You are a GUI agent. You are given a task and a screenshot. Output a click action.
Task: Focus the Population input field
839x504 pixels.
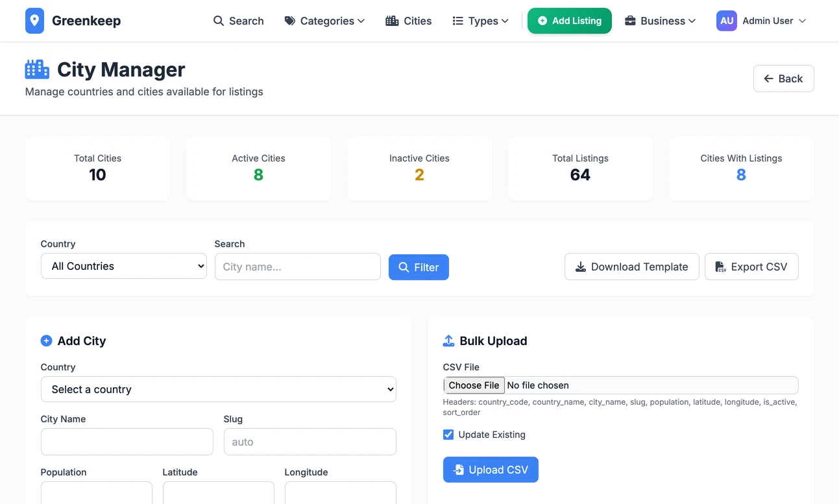(97, 492)
